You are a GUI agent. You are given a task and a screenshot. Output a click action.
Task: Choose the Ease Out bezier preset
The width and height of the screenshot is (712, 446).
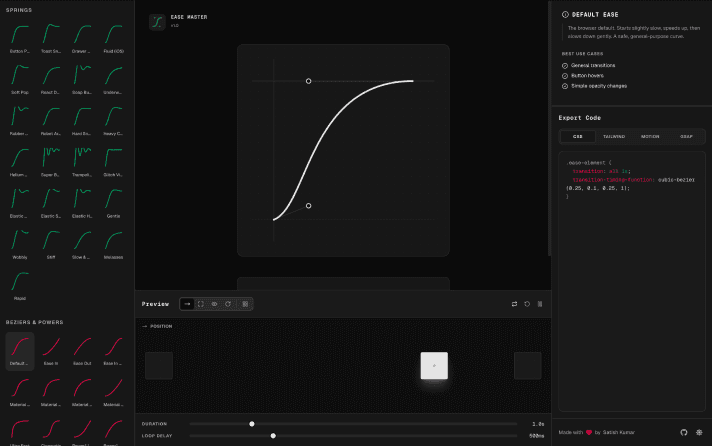(x=82, y=351)
